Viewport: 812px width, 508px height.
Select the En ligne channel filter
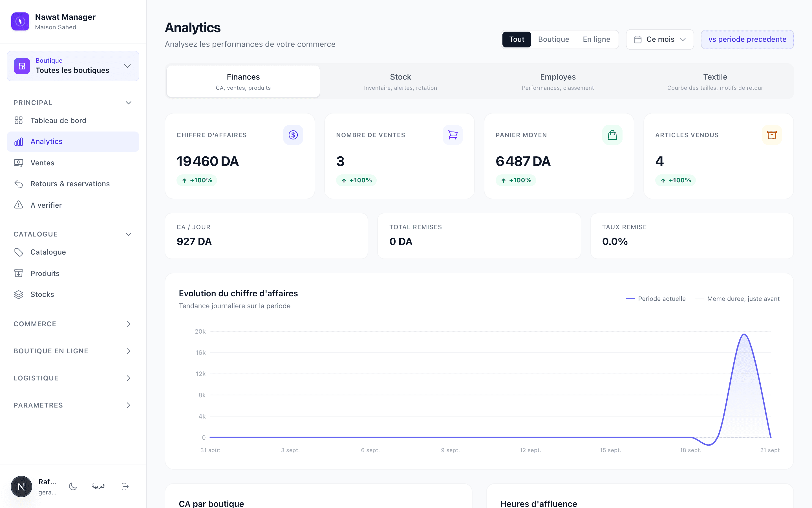tap(596, 39)
